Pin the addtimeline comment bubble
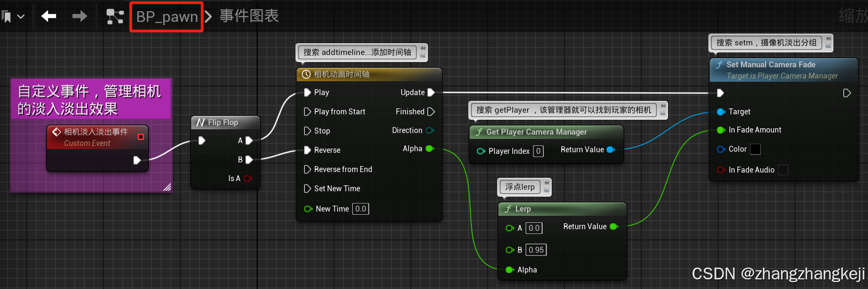This screenshot has width=868, height=289. coord(423,49)
